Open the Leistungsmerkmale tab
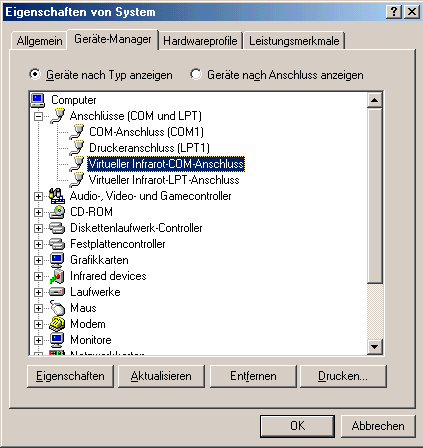Screen dimensions: 423x448 coord(294,41)
